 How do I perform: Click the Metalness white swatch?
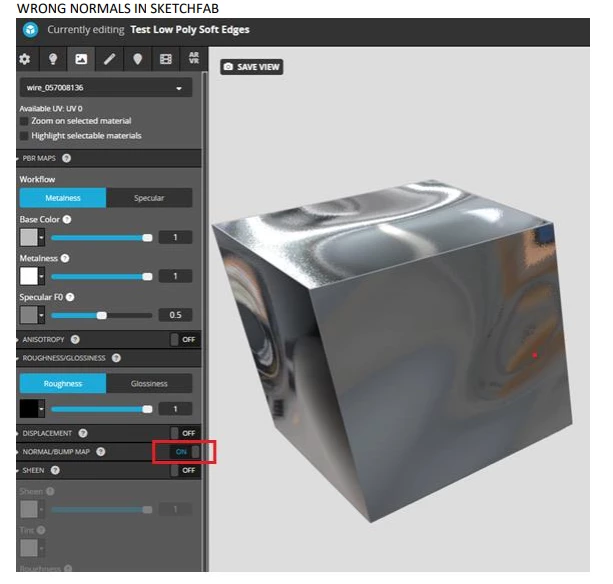coord(29,276)
